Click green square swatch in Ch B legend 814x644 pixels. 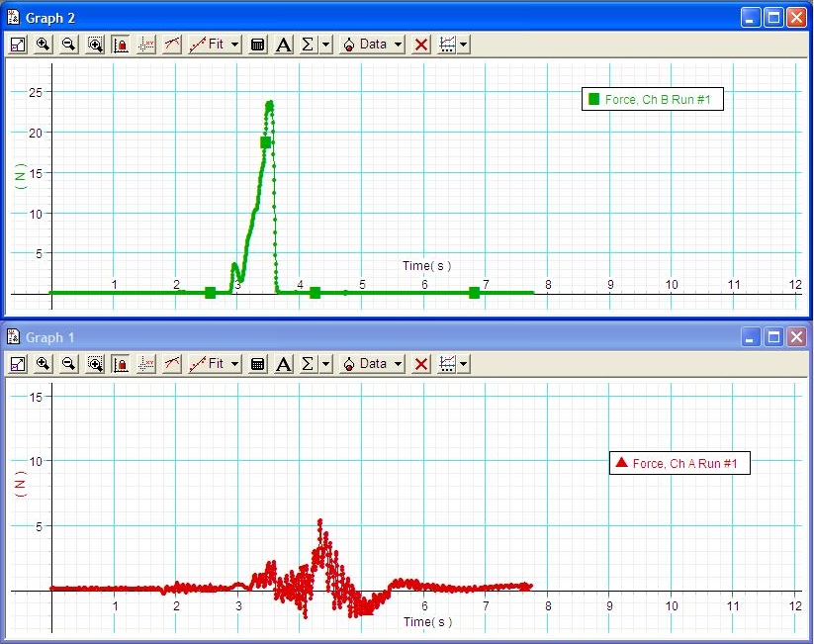[x=593, y=99]
